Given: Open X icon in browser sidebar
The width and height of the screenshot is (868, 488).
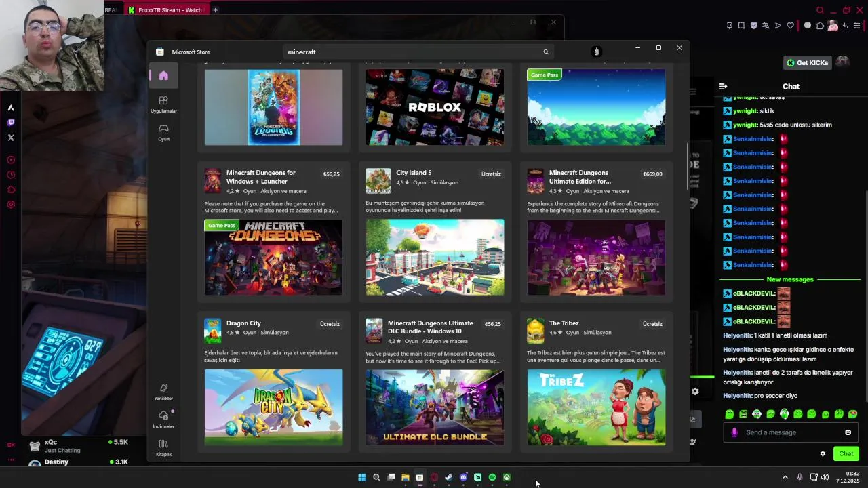Looking at the screenshot, I should point(11,138).
